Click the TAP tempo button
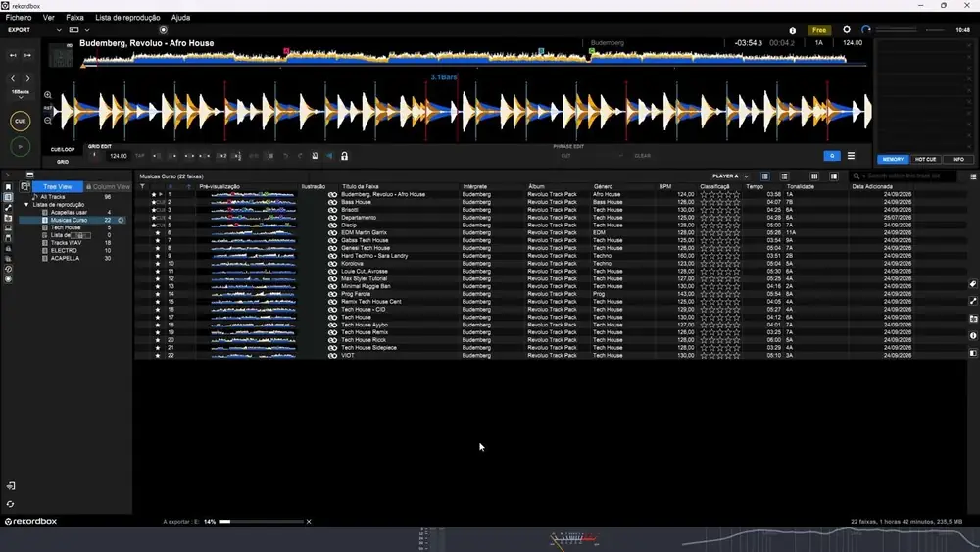Image resolution: width=980 pixels, height=552 pixels. point(139,156)
